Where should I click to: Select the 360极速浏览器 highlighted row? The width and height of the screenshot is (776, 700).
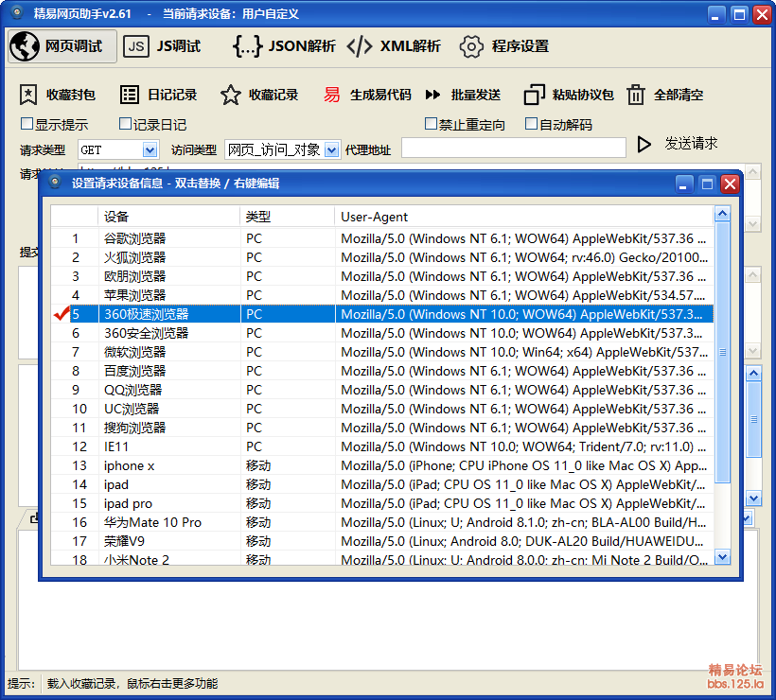click(382, 314)
